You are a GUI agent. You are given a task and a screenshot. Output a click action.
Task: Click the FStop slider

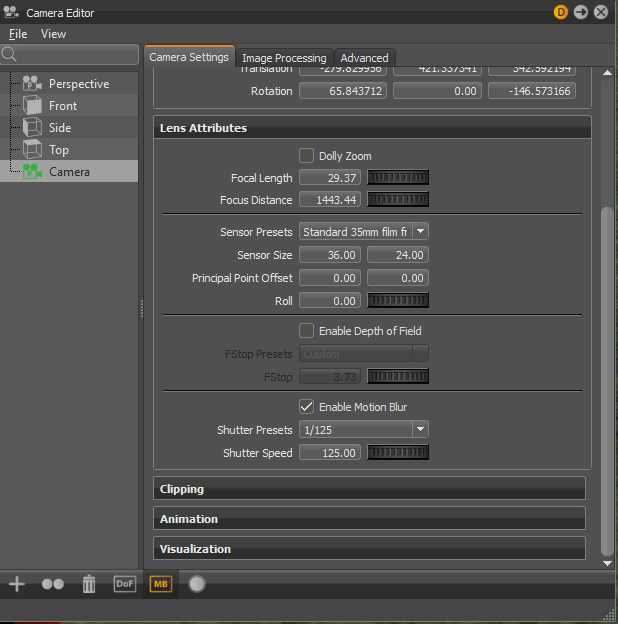tap(398, 376)
